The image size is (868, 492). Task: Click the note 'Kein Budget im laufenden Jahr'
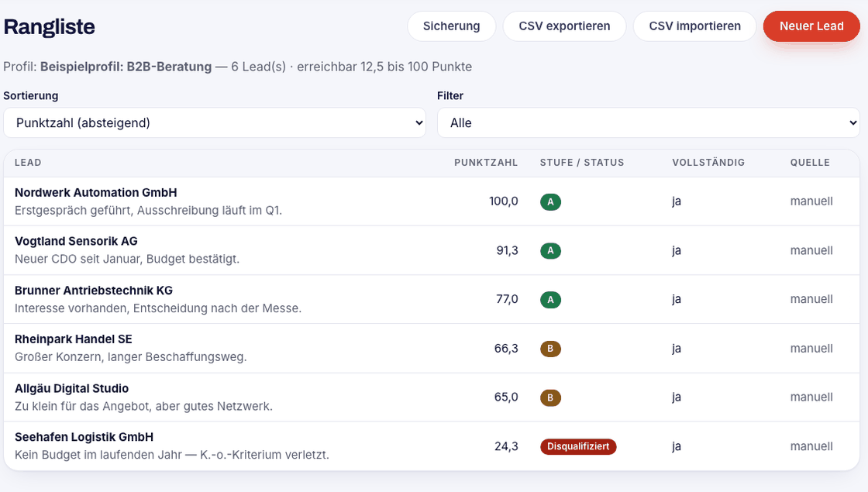pos(98,455)
